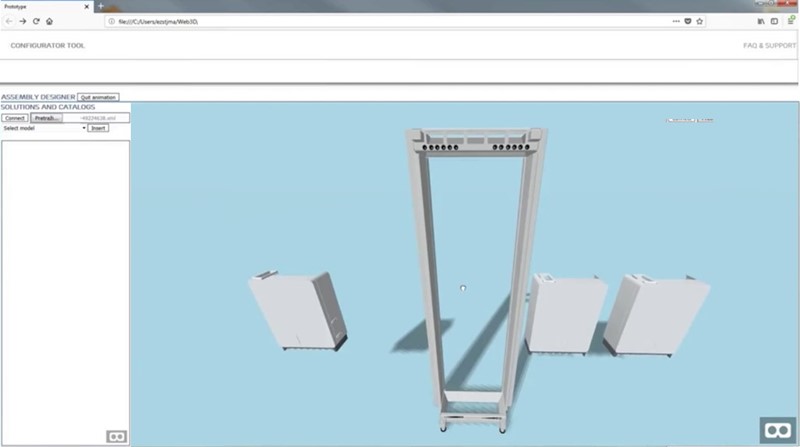This screenshot has width=800, height=447.
Task: Expand the Select model dropdown
Action: (44, 128)
